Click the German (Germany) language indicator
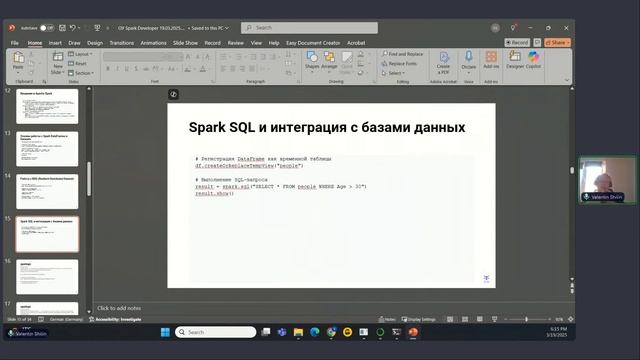This screenshot has height=360, width=640. point(66,319)
